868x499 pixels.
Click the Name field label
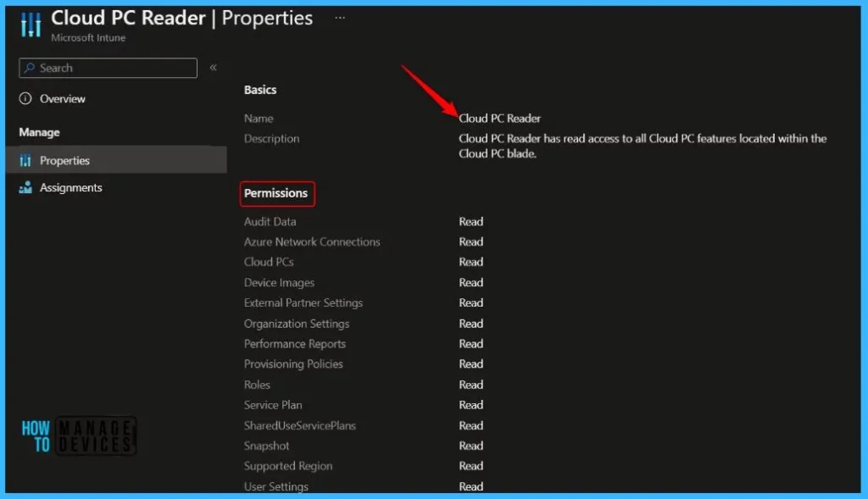click(x=259, y=119)
